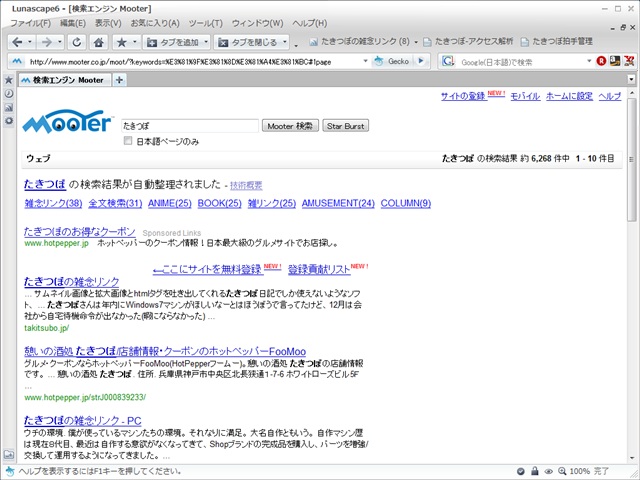This screenshot has width=640, height=480.
Task: Open the favorites star in the sidebar
Action: tap(8, 79)
